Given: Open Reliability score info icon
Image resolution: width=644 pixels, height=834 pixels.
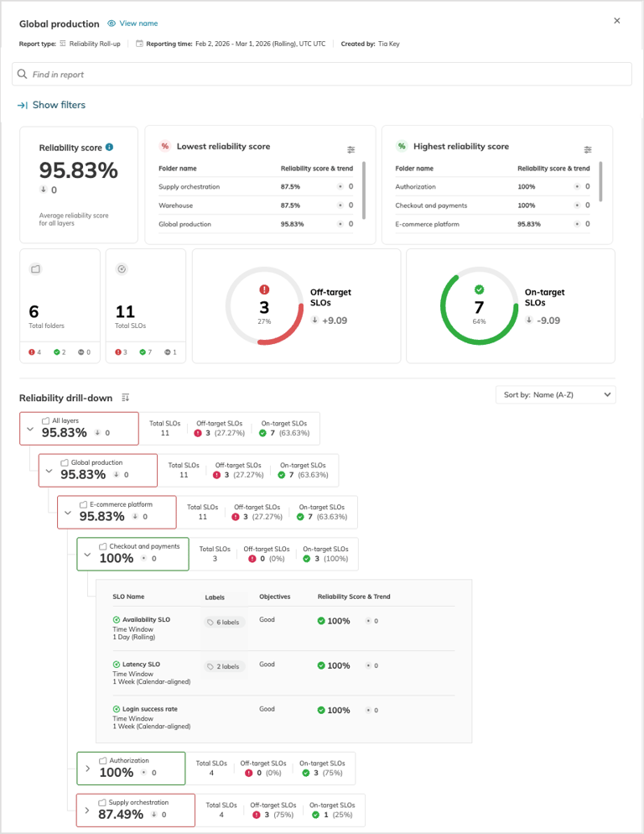Looking at the screenshot, I should click(x=109, y=148).
